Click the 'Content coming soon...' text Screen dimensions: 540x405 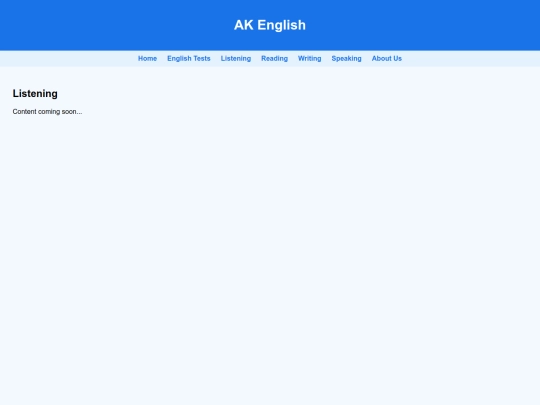(x=48, y=112)
